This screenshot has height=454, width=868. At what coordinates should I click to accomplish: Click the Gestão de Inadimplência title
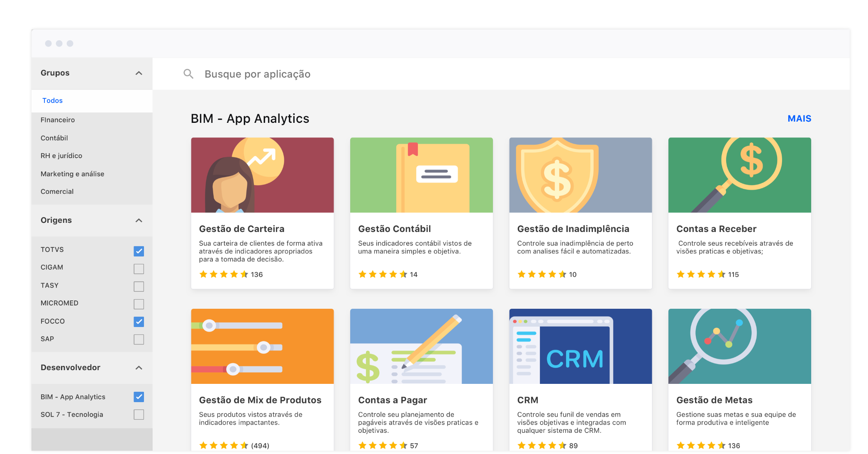[x=573, y=229]
